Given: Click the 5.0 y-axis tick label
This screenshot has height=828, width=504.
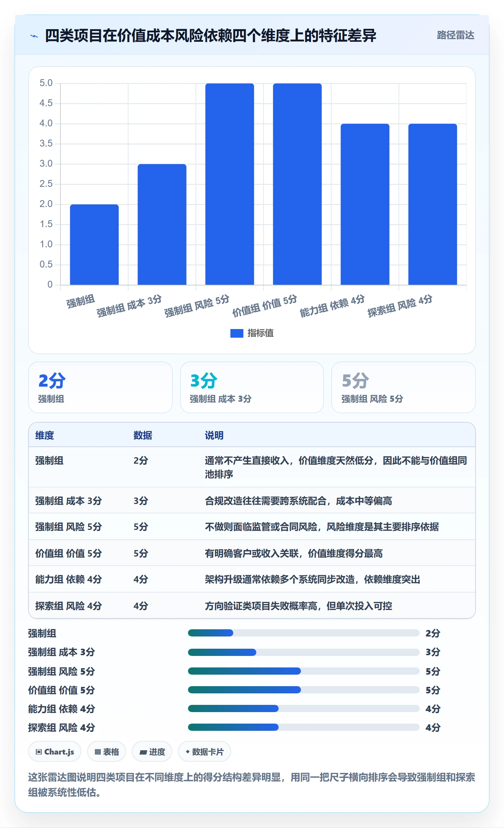Looking at the screenshot, I should point(46,83).
